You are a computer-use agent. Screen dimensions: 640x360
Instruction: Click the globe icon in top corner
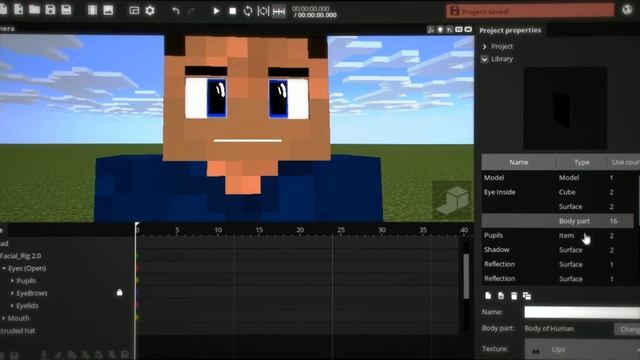point(627,10)
